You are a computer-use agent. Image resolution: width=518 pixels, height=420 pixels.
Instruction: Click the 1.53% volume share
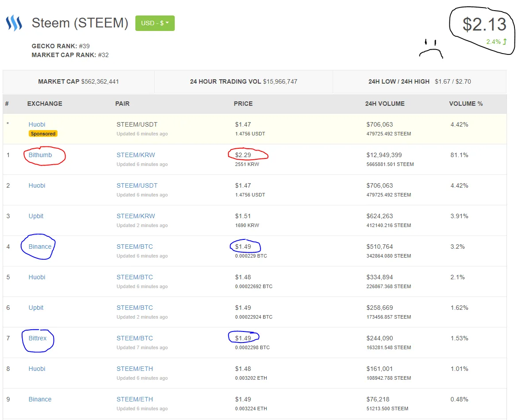(x=459, y=339)
